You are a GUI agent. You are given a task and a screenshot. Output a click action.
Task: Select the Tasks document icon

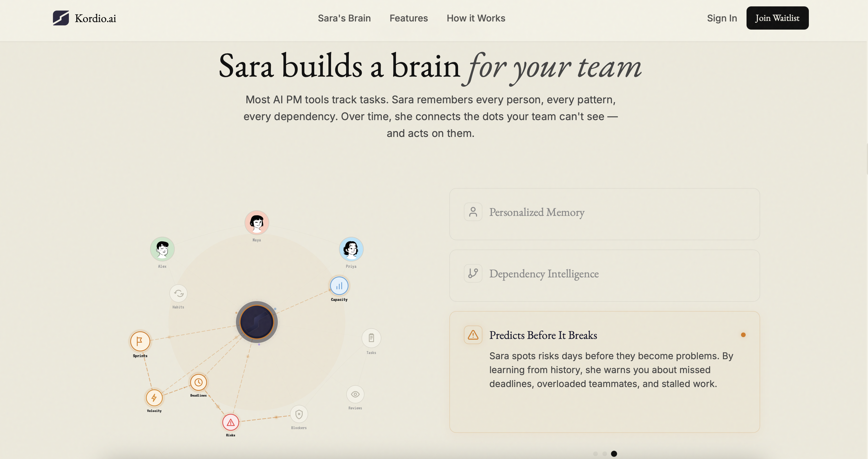[371, 338]
